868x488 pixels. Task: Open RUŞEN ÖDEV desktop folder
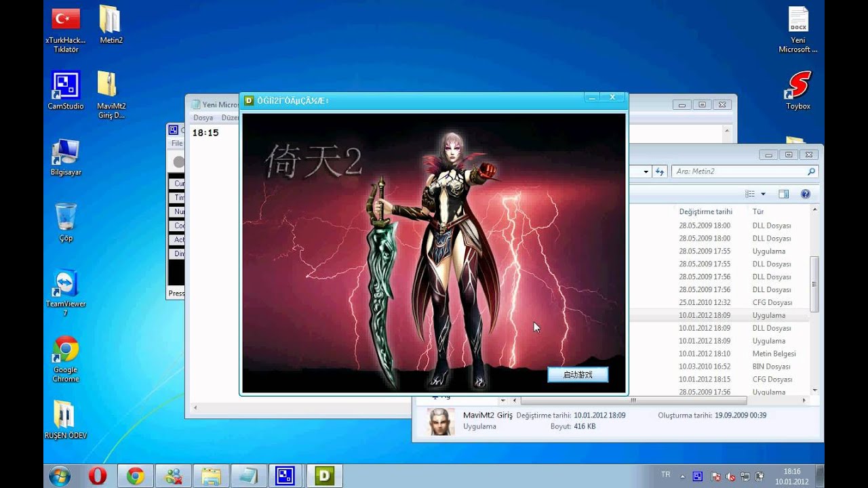tap(66, 420)
